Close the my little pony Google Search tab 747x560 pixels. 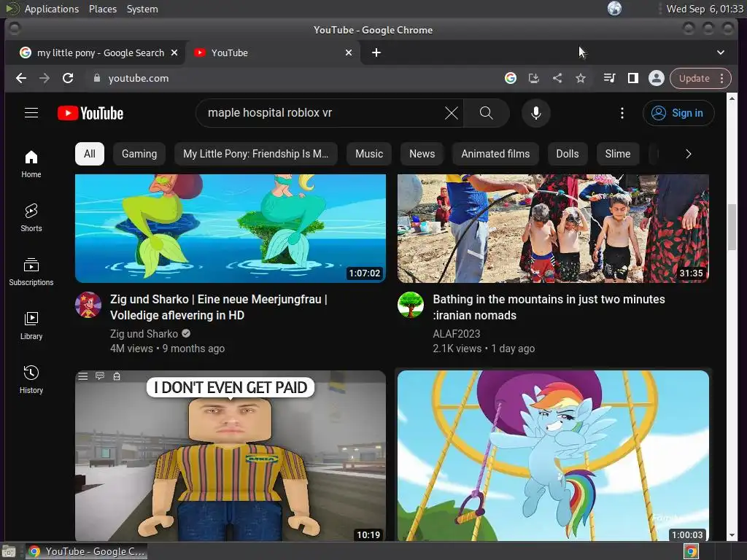point(174,52)
